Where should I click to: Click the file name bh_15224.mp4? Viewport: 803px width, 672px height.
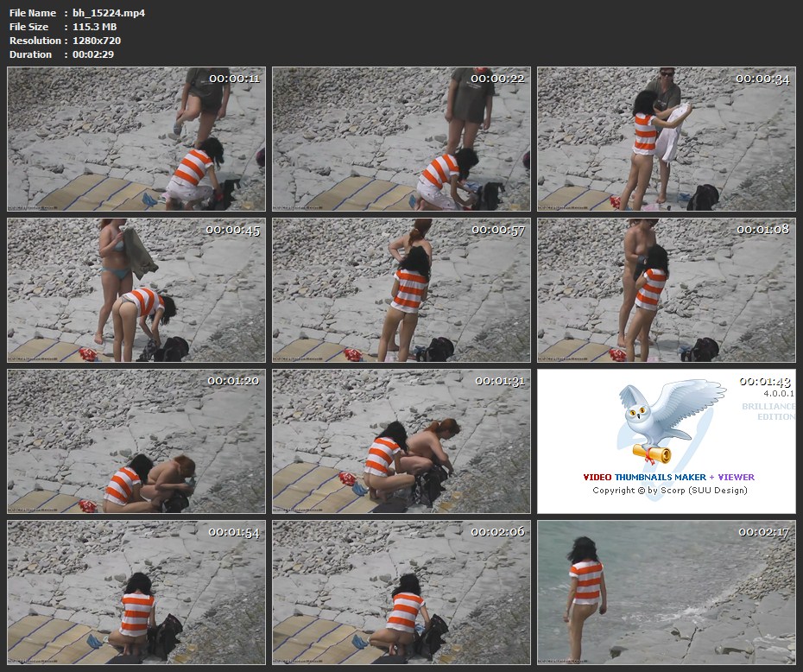[x=109, y=13]
